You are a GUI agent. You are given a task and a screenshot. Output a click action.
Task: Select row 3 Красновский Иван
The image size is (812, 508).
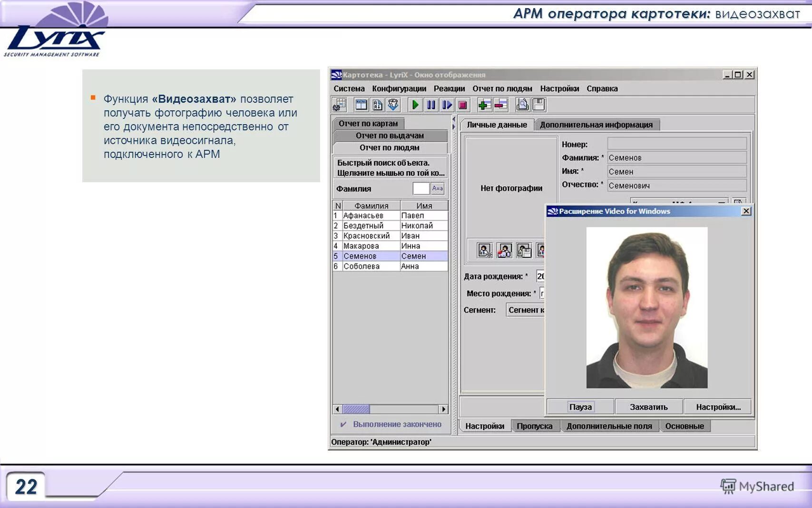(390, 235)
